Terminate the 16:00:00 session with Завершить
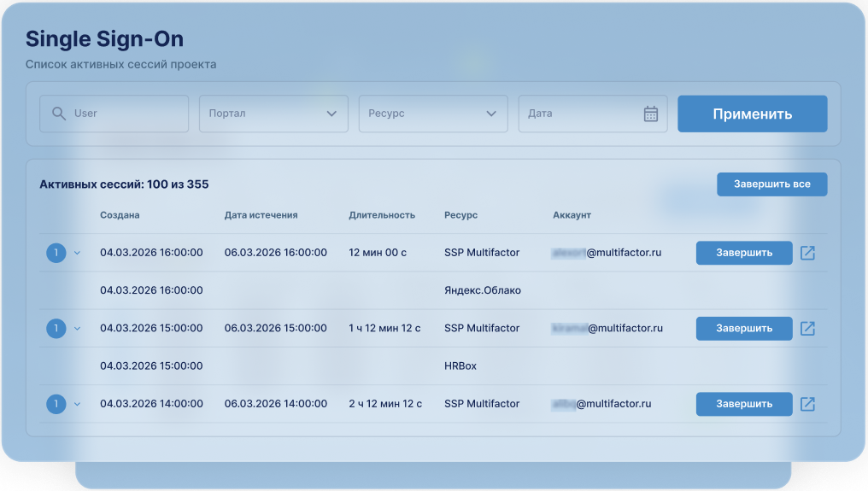Image resolution: width=868 pixels, height=491 pixels. point(743,253)
